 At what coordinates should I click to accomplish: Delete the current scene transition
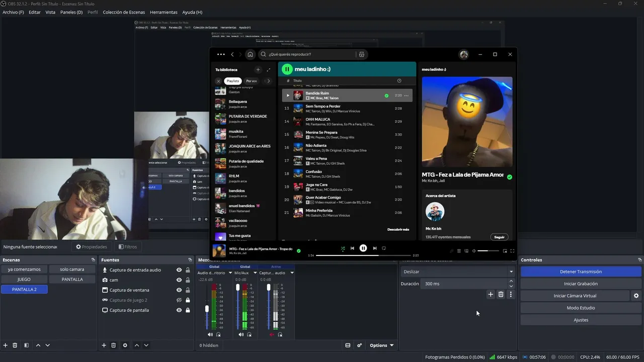501,295
